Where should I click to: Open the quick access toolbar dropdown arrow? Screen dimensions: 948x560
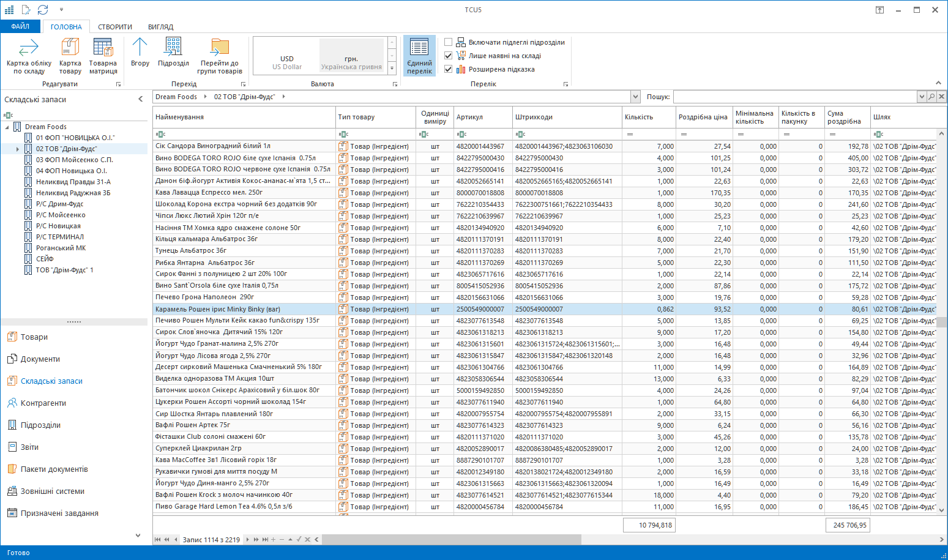[x=62, y=10]
